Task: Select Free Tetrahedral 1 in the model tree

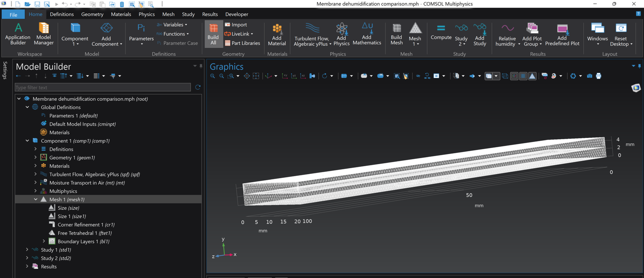Action: click(85, 233)
